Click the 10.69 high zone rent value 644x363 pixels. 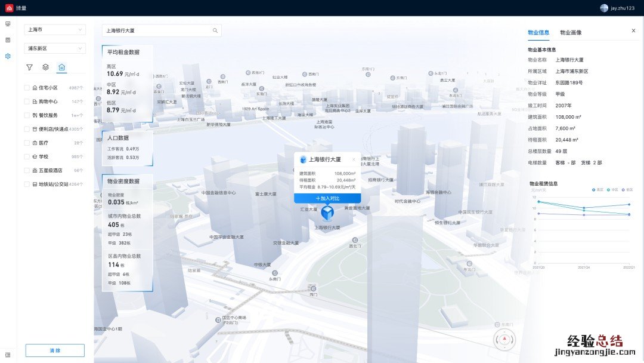click(115, 74)
